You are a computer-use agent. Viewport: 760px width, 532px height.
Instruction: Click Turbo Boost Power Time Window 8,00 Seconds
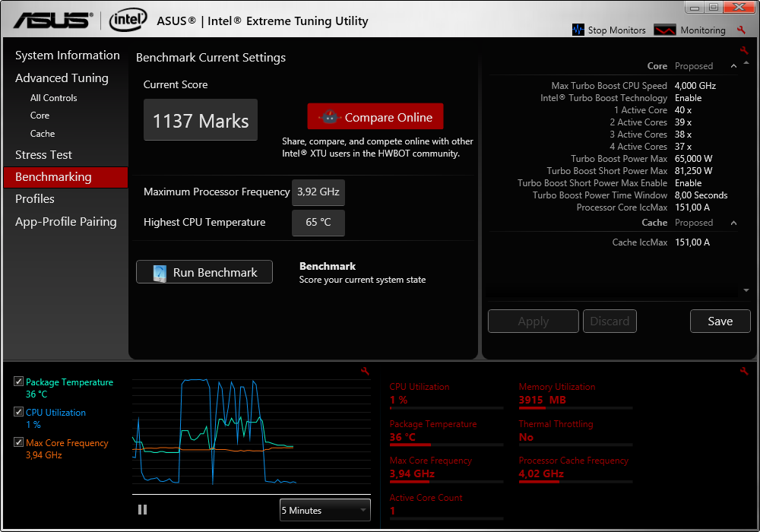pos(701,195)
